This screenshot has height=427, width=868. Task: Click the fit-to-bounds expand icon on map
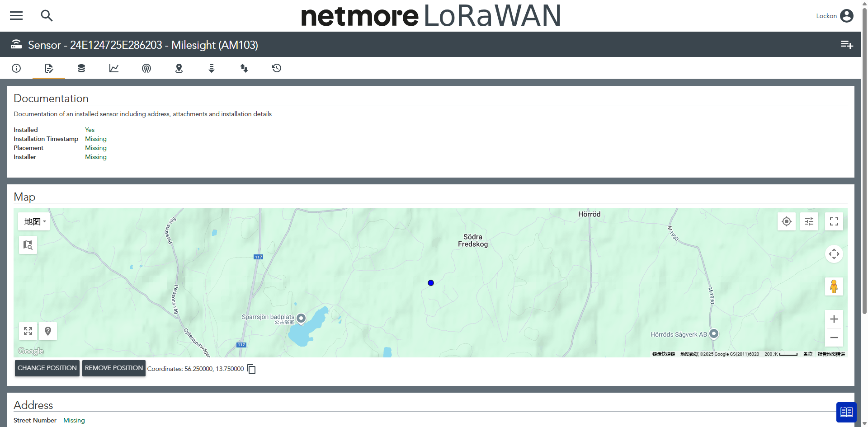[28, 331]
